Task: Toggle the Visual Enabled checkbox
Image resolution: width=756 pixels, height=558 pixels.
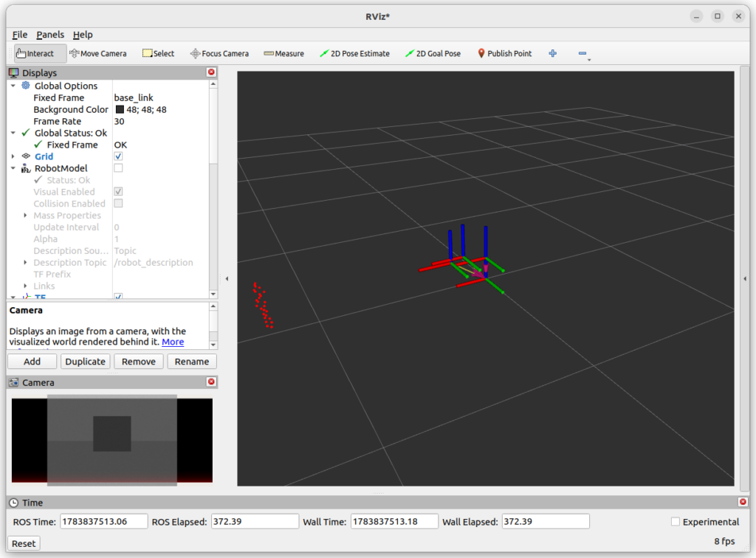Action: pyautogui.click(x=118, y=192)
